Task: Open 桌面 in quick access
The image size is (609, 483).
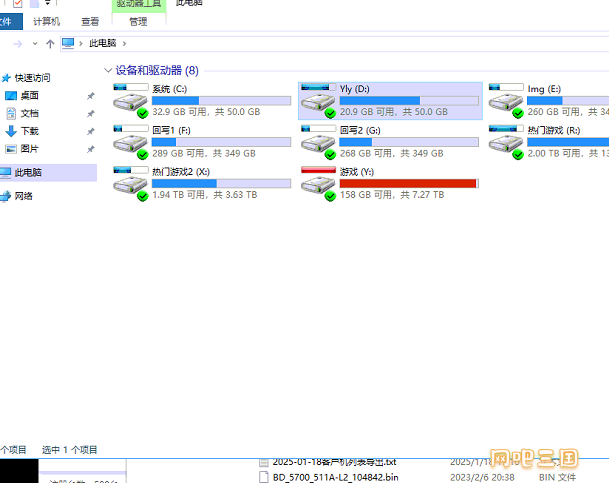Action: pos(29,95)
